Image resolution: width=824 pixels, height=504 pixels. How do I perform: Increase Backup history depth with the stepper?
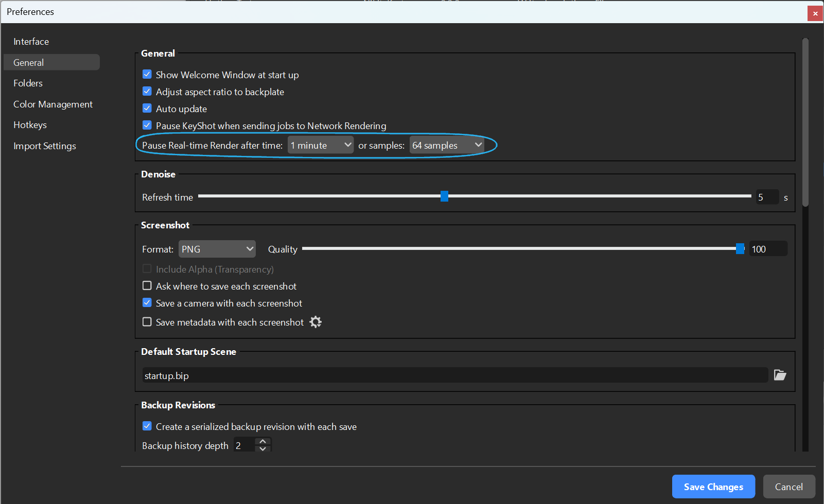262,441
